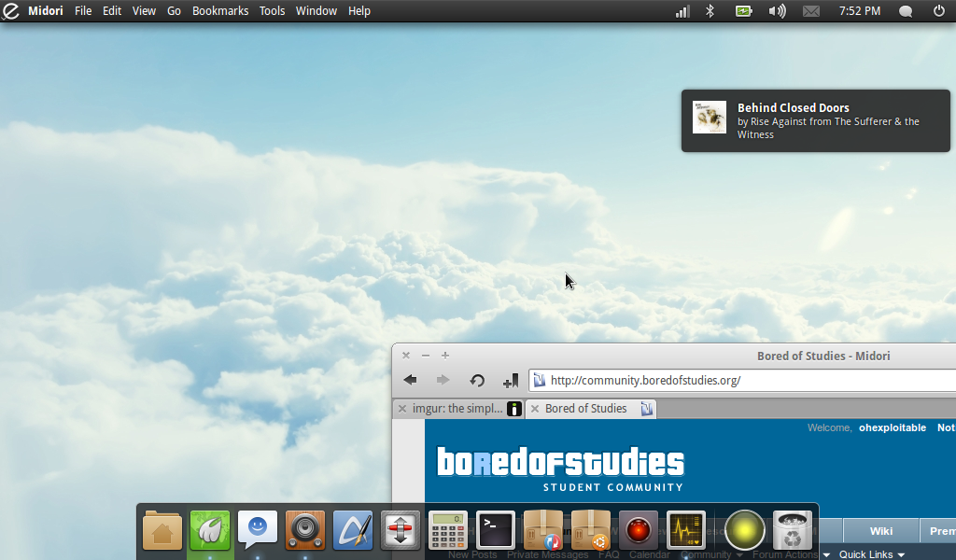
Task: Click the Midori logo in top-left panel
Action: click(x=10, y=11)
